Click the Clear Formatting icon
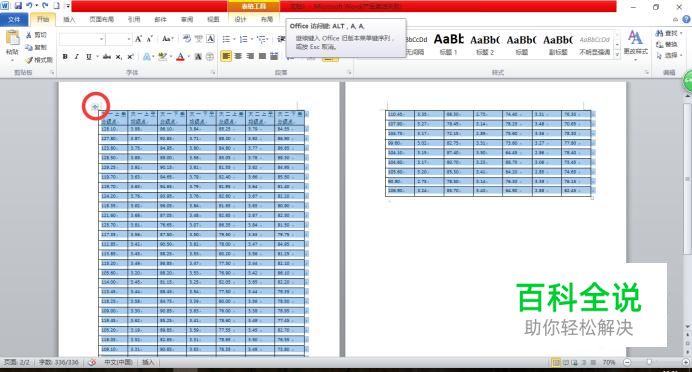This screenshot has height=372, width=692. coord(187,39)
